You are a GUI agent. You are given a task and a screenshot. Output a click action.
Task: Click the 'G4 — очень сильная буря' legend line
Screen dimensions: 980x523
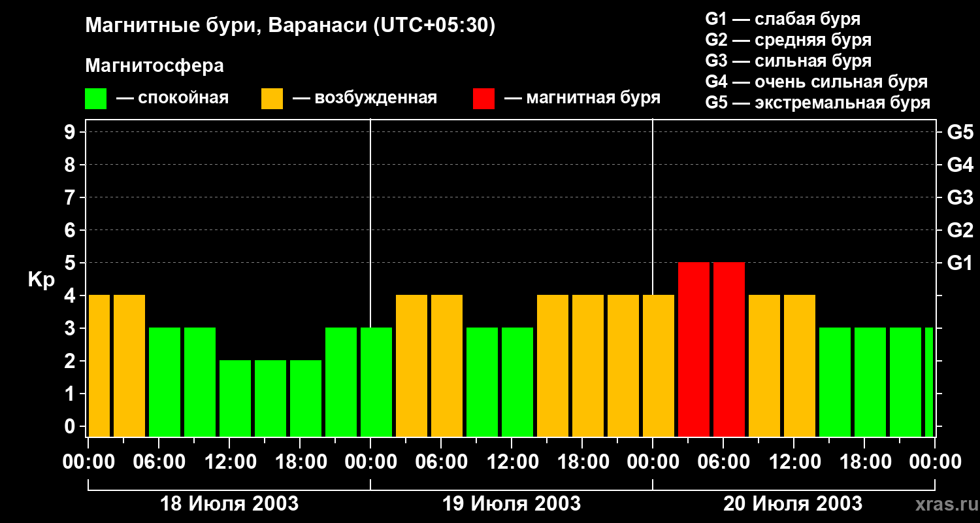coord(816,82)
